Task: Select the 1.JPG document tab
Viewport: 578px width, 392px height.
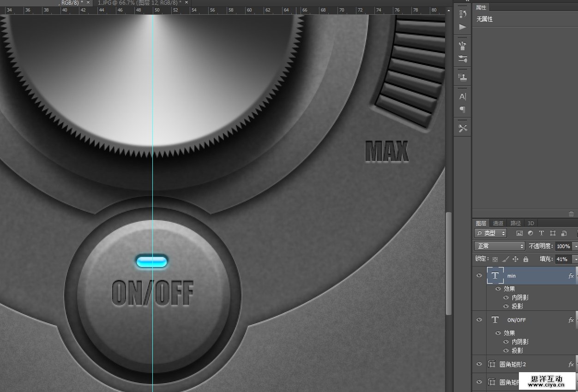Action: click(138, 3)
